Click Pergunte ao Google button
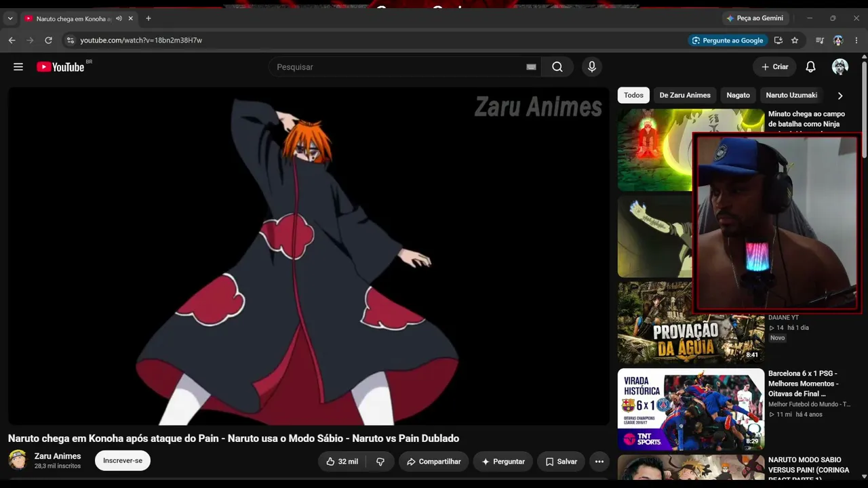The image size is (868, 488). click(x=728, y=41)
